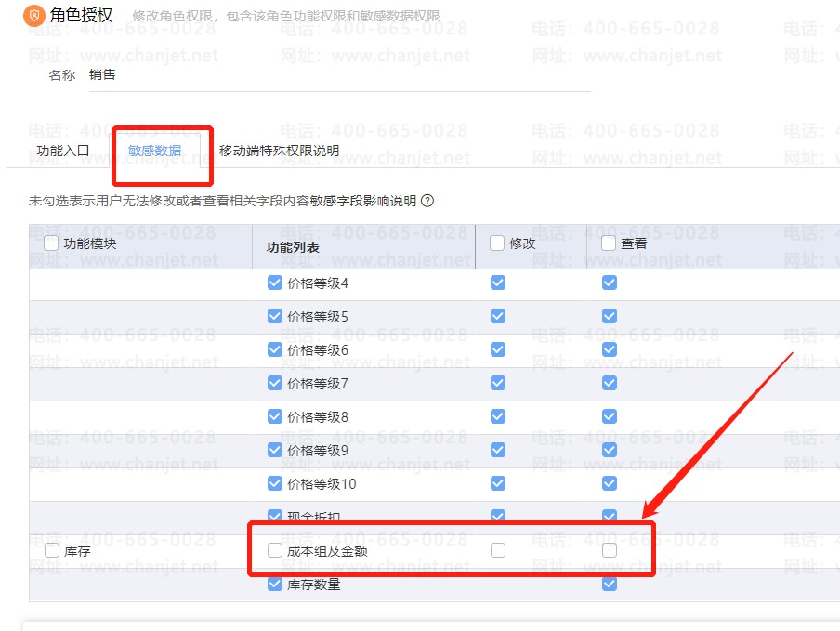Check the 修改 column header checkbox

(x=498, y=243)
